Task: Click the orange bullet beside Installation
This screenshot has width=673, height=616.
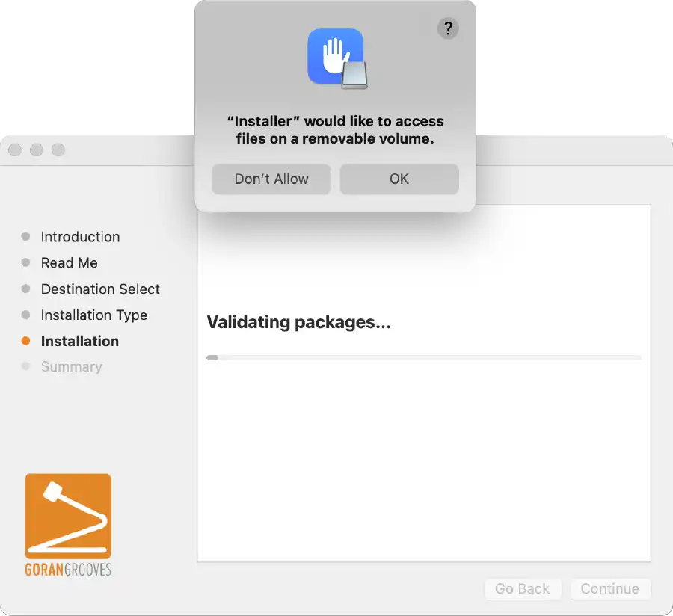Action: coord(25,341)
